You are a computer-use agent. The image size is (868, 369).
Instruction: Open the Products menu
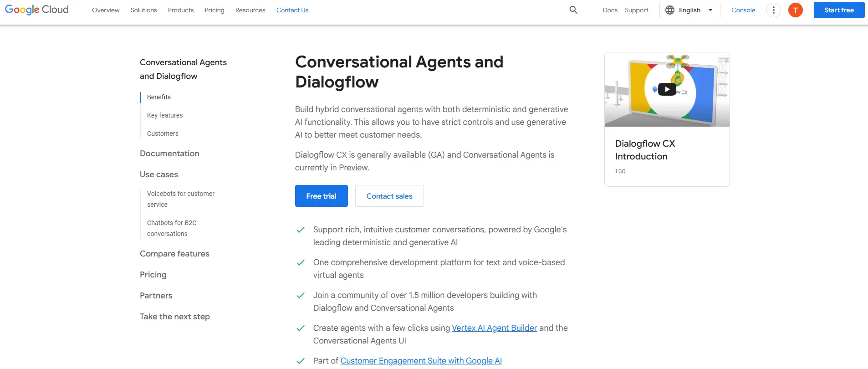[181, 10]
